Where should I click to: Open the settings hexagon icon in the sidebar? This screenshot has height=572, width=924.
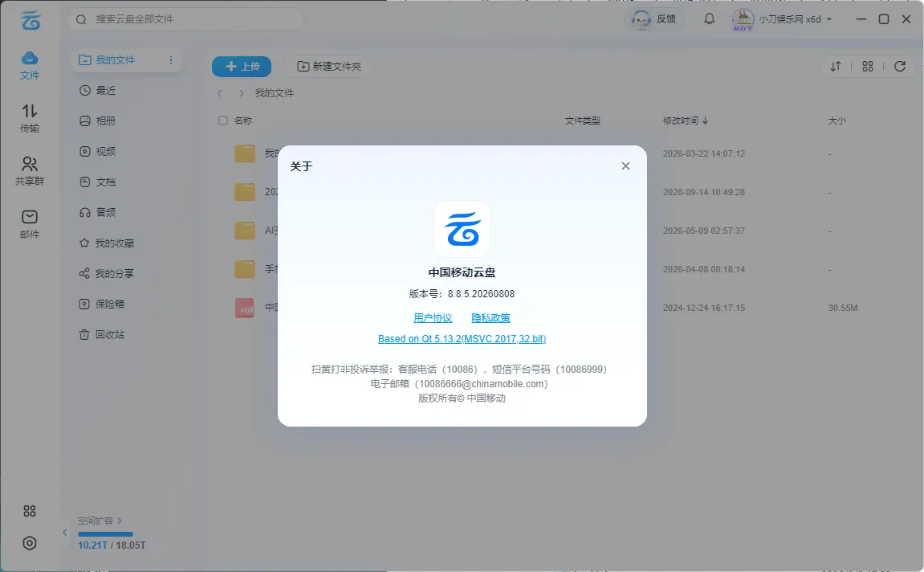[30, 543]
